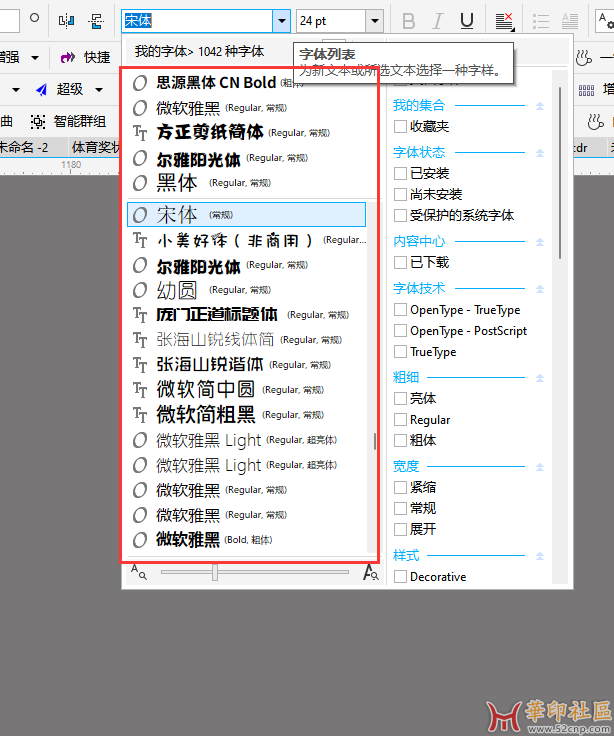Check the 尚未安装 checkbox
Image resolution: width=614 pixels, height=736 pixels.
coord(400,194)
